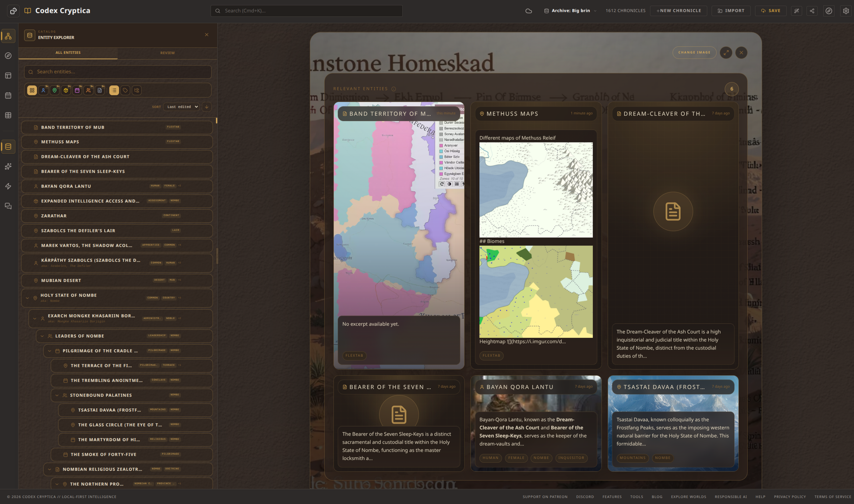Open settings gear in header
Screen dimensions: 854x504
(x=846, y=11)
